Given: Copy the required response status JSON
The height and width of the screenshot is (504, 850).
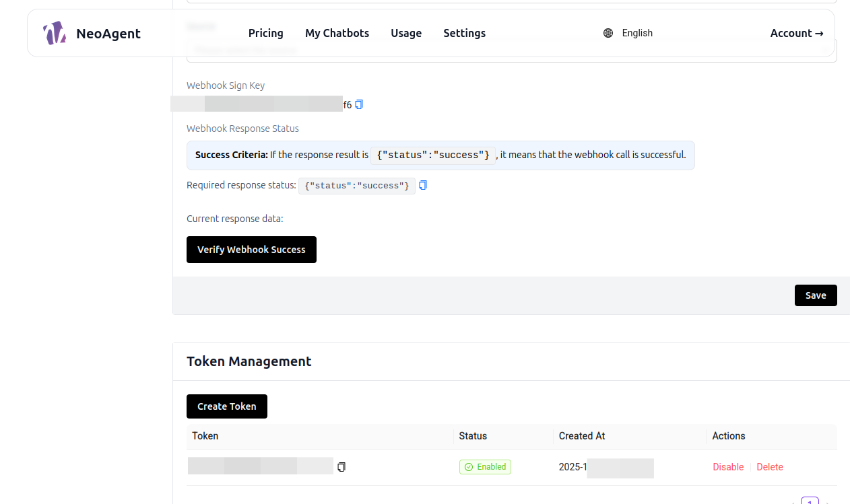Looking at the screenshot, I should tap(423, 185).
